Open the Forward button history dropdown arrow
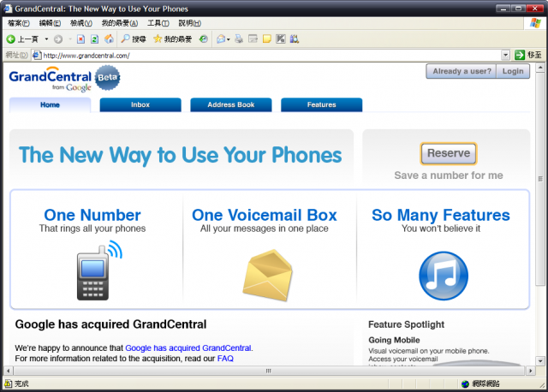548x392 pixels. tap(70, 39)
